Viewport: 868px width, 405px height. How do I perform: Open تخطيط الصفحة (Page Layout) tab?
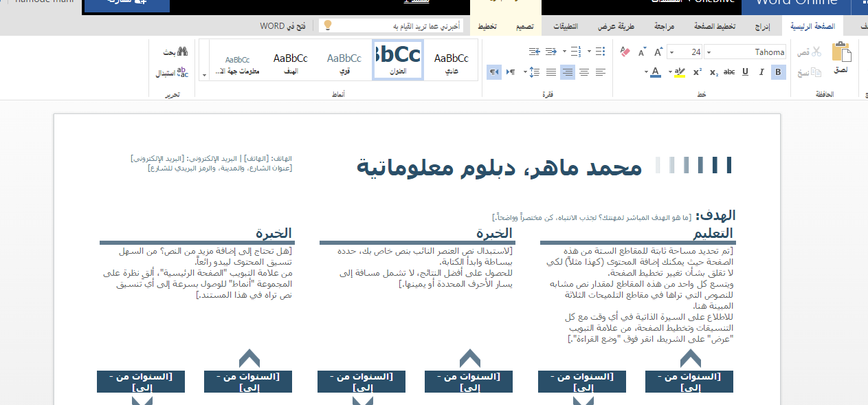click(715, 26)
